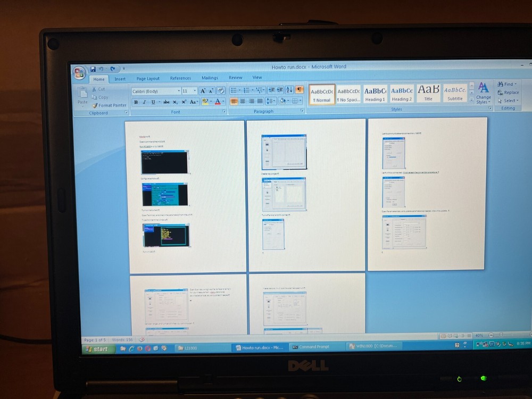The width and height of the screenshot is (532, 399).
Task: Apply the Heading 1 style
Action: 375,93
